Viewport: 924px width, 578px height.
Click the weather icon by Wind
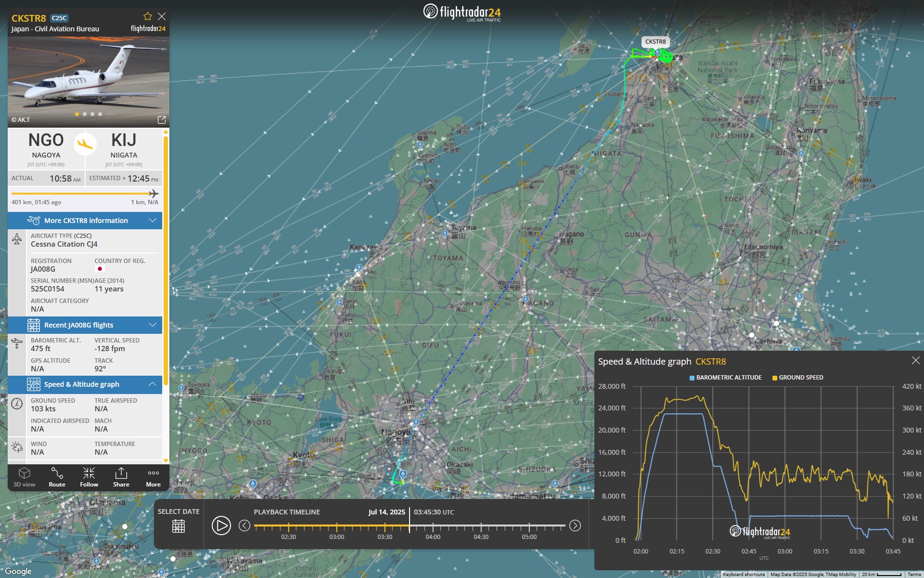[17, 447]
